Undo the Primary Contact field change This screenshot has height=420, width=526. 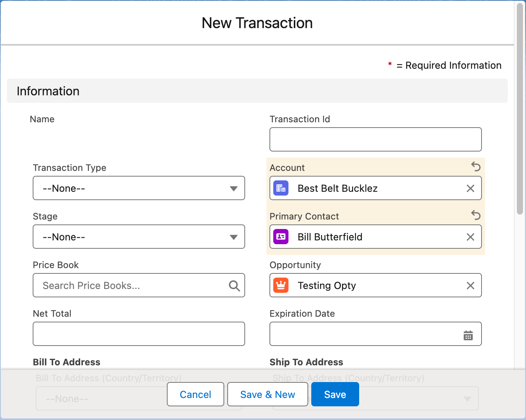click(x=476, y=215)
